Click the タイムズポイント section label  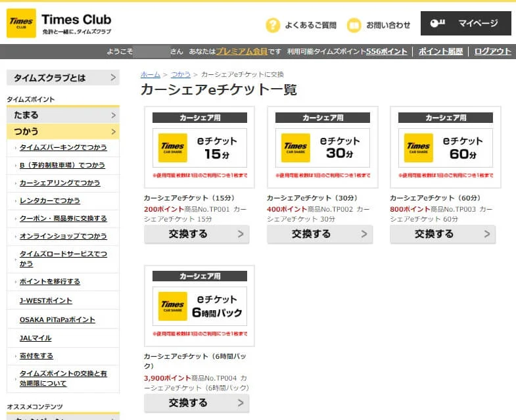point(31,99)
